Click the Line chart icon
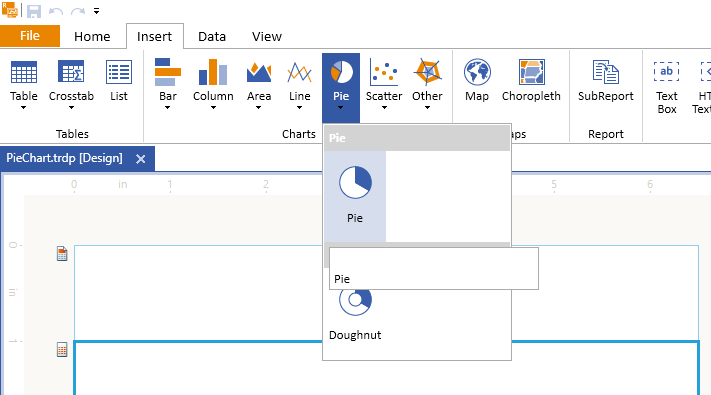The width and height of the screenshot is (711, 395). [x=299, y=72]
